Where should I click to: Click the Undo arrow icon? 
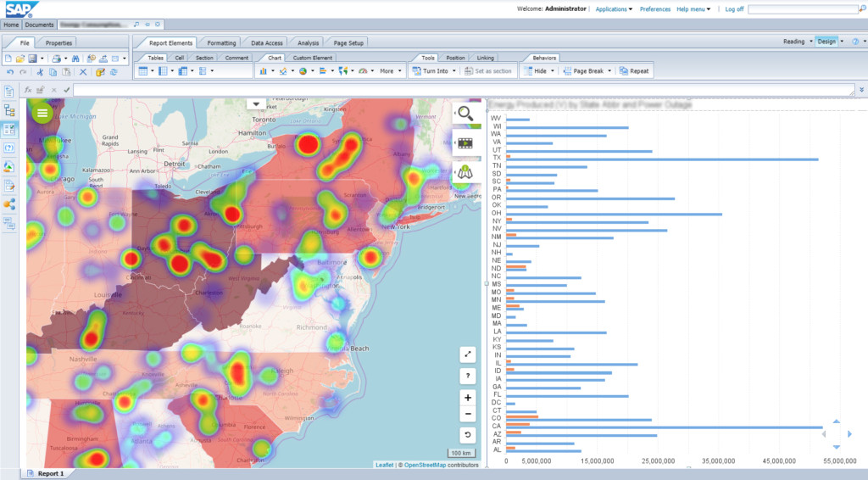10,72
